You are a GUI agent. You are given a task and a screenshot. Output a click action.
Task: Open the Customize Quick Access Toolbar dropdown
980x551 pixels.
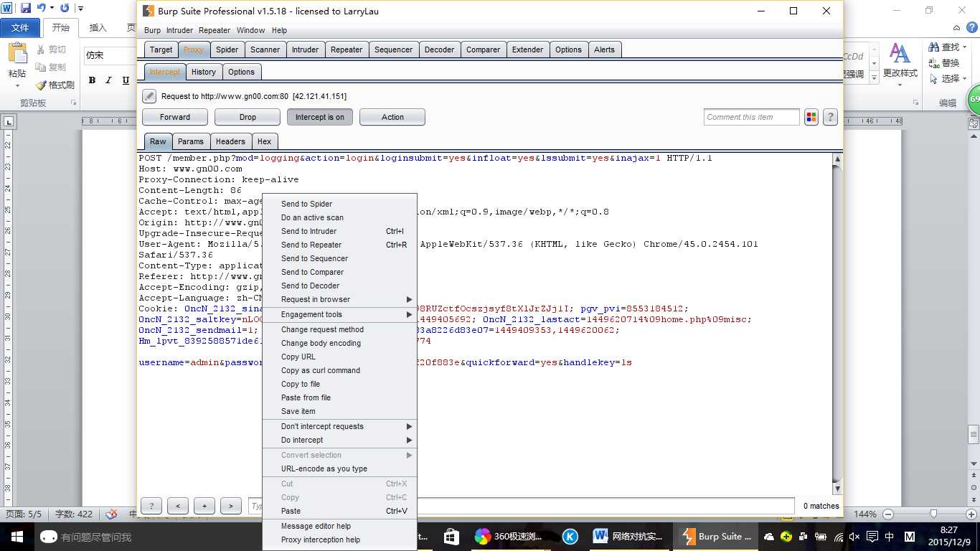[x=80, y=9]
